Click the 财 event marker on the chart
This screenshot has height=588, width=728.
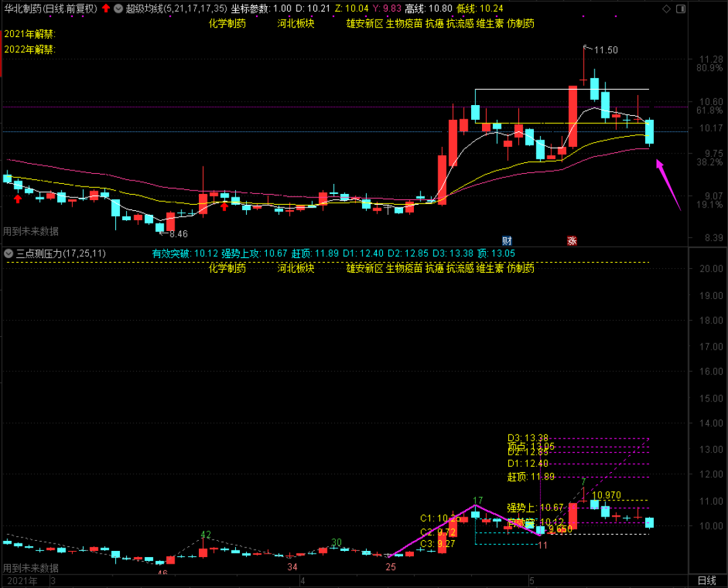(506, 240)
